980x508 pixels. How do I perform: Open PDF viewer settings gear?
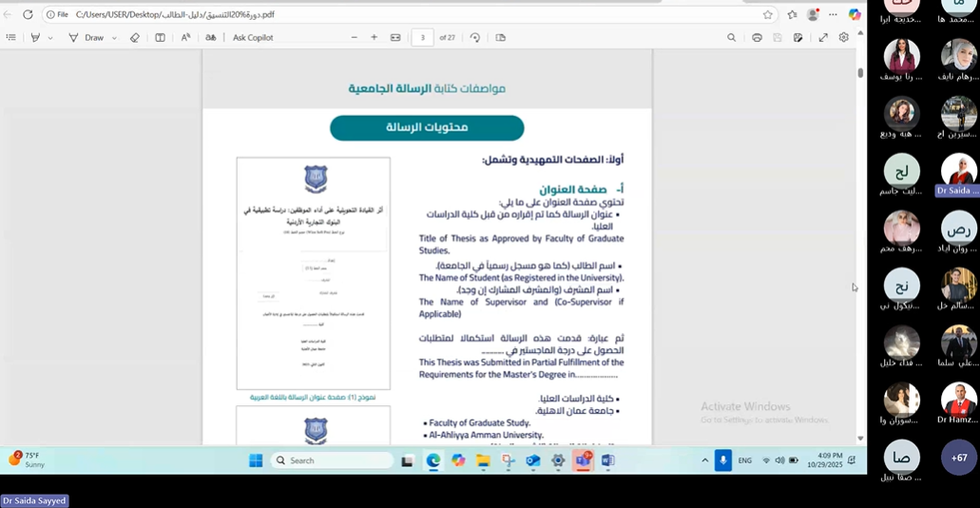pos(843,38)
